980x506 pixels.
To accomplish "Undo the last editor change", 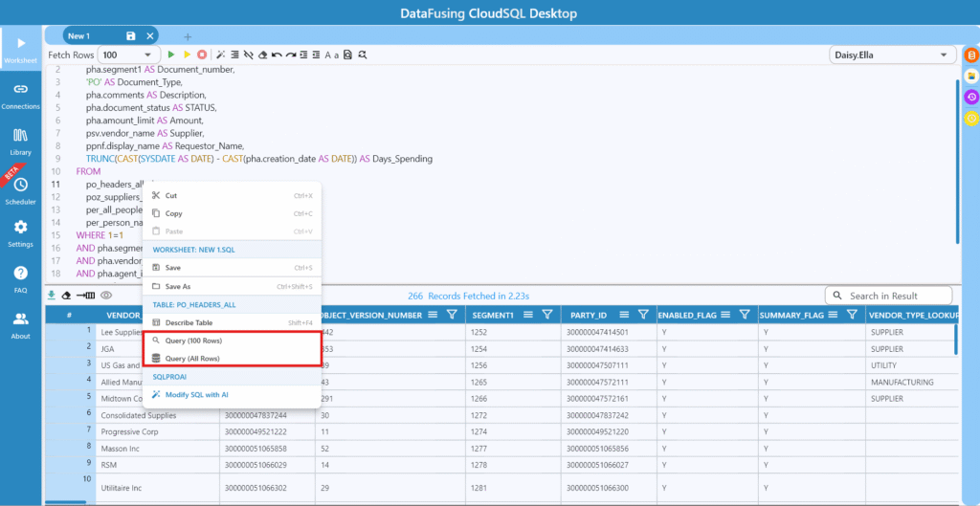I will [277, 55].
